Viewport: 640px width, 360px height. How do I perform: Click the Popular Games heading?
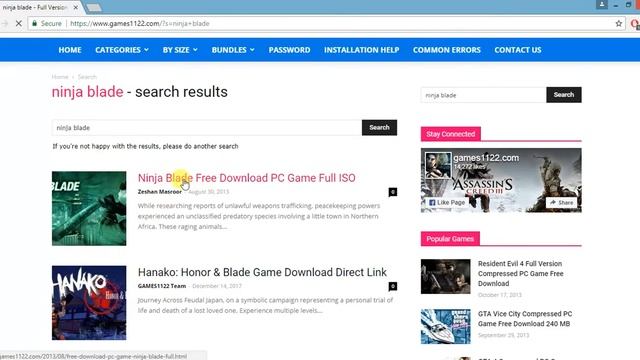point(450,239)
